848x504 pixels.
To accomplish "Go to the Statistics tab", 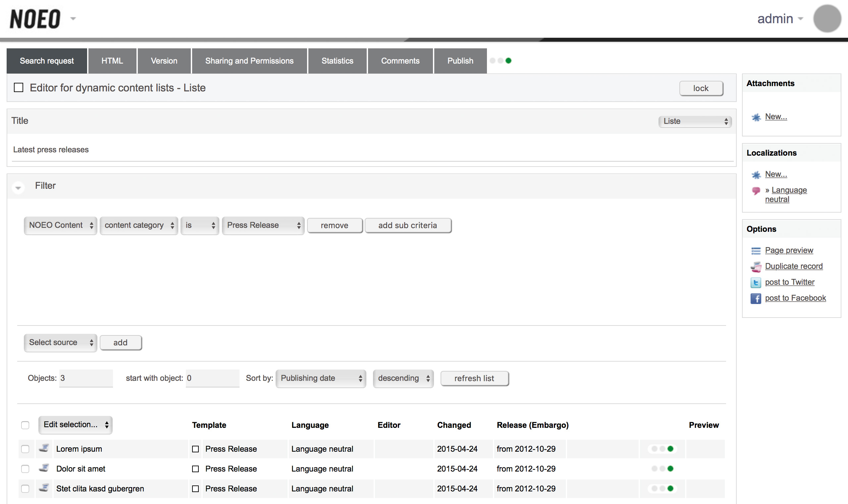I will 337,61.
